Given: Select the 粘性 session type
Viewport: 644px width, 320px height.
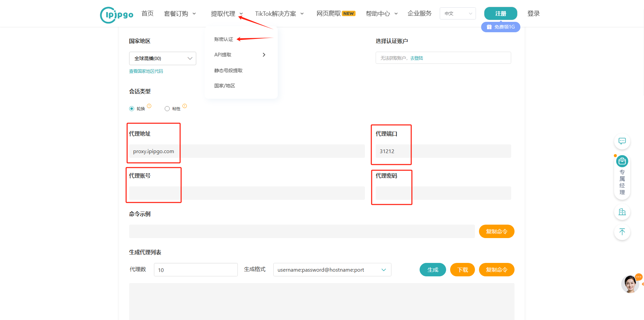Looking at the screenshot, I should (x=167, y=108).
